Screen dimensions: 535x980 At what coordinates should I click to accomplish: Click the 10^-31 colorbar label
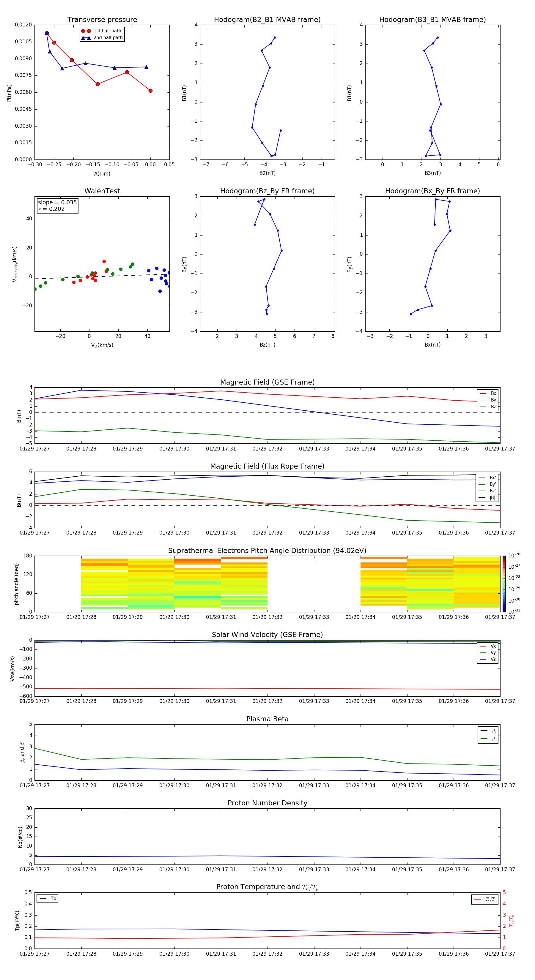514,611
